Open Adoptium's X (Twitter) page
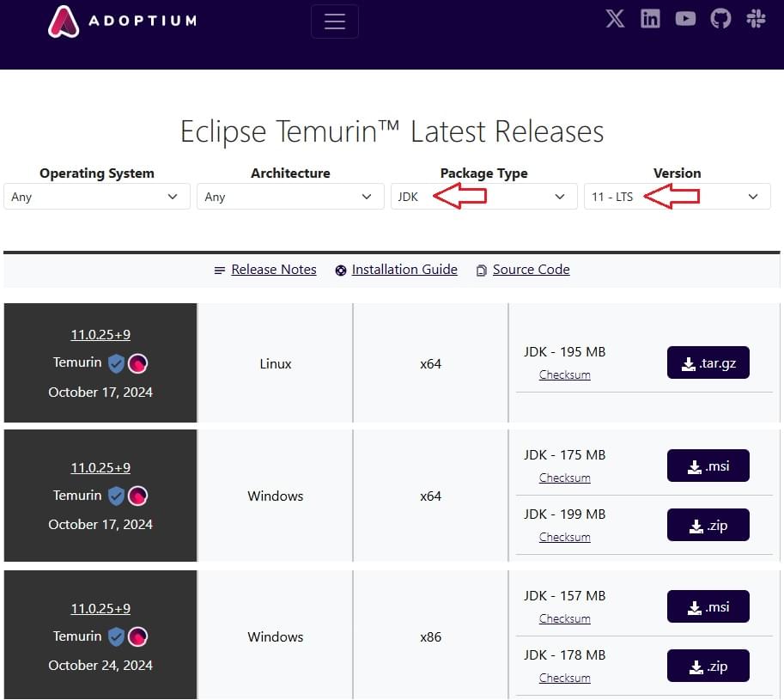 tap(615, 19)
